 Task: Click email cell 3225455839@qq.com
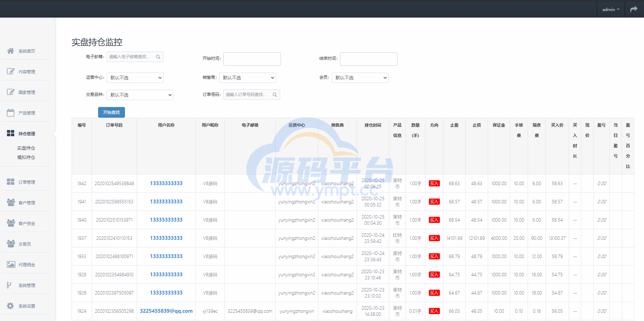click(250, 311)
